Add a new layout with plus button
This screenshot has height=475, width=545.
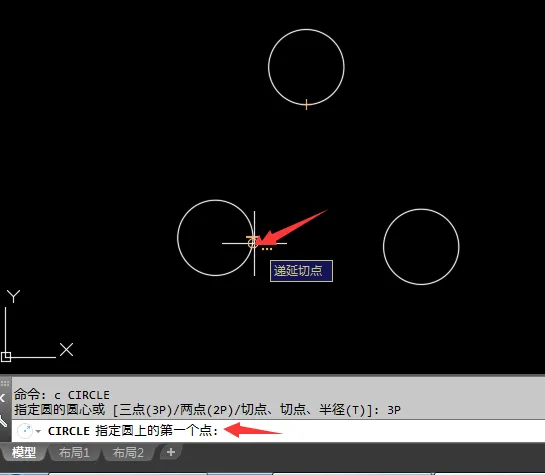click(x=171, y=452)
